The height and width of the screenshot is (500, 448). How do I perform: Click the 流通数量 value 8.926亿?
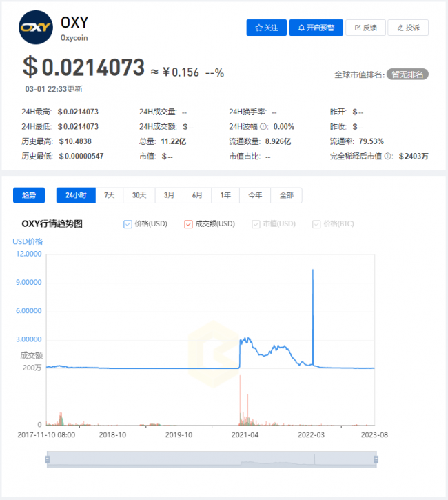coord(278,141)
